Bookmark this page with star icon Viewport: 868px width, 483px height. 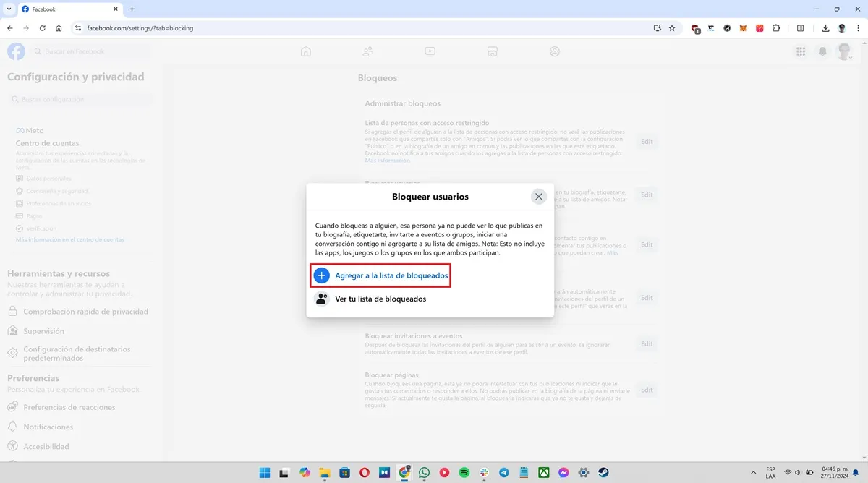(672, 28)
